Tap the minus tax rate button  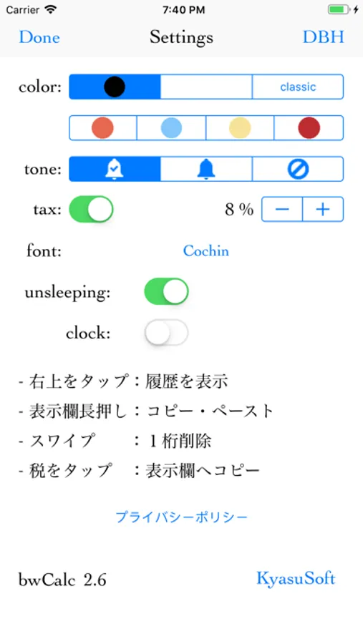[282, 210]
